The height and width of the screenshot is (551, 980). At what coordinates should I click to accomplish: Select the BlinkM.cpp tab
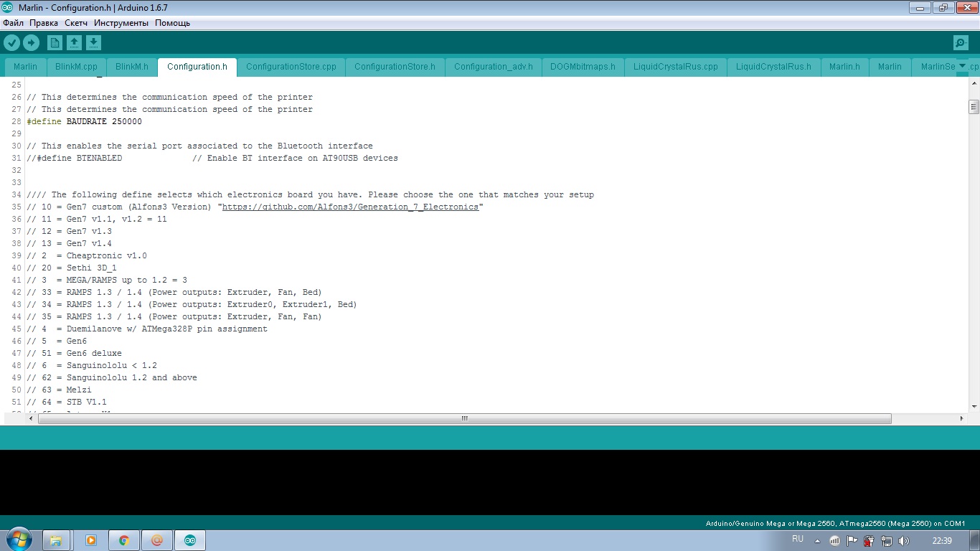click(x=76, y=67)
